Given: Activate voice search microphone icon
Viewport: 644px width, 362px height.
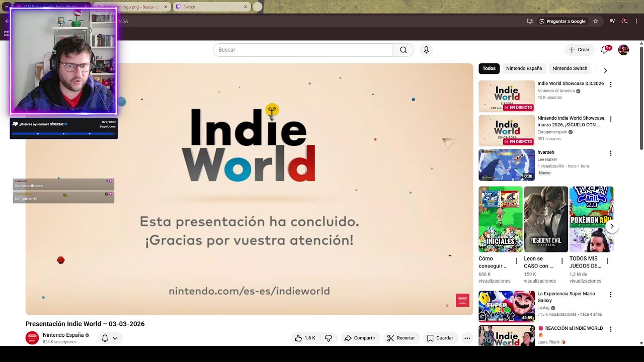Looking at the screenshot, I should tap(426, 50).
